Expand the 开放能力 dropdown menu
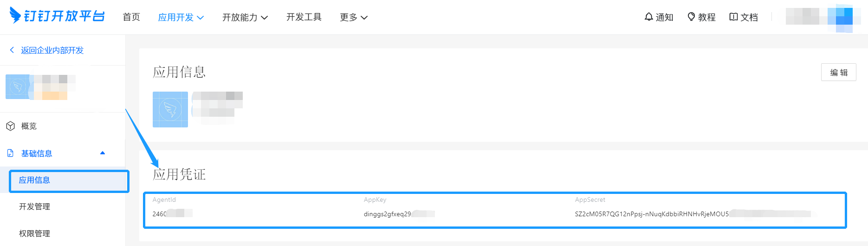Screen dimensions: 868x246 click(245, 17)
